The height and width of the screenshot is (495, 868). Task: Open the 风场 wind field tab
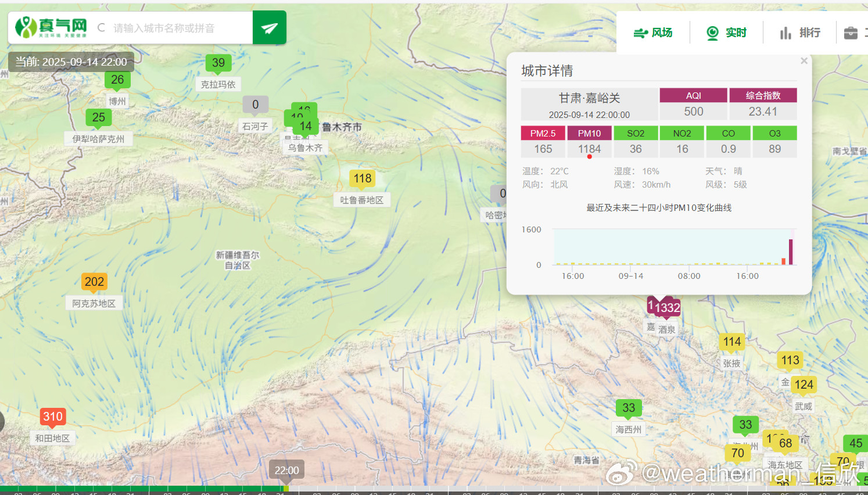[x=653, y=33]
